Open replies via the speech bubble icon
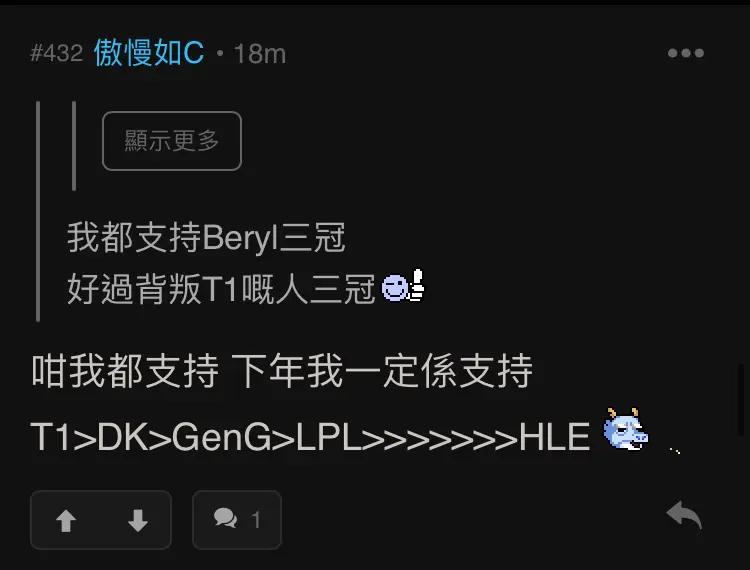The height and width of the screenshot is (570, 750). tap(225, 518)
